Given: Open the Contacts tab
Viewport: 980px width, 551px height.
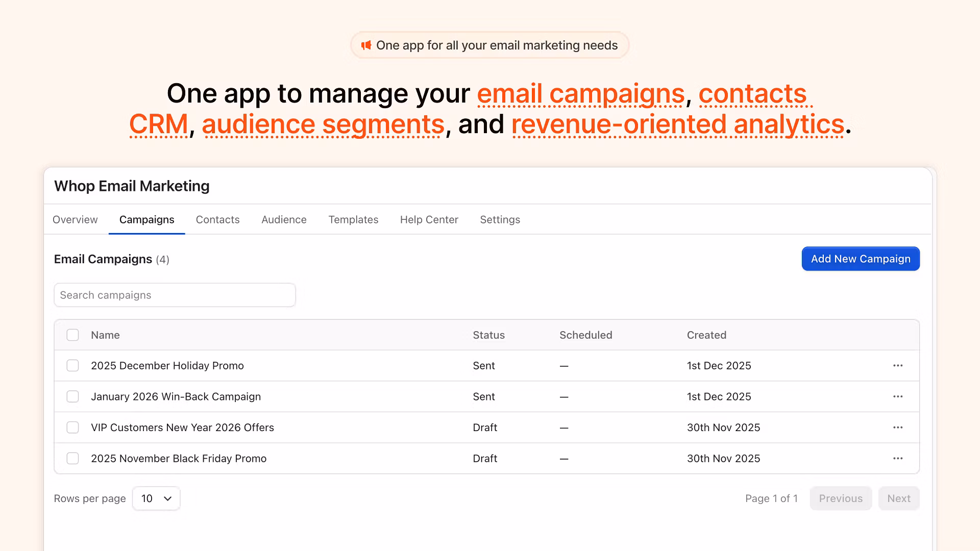Looking at the screenshot, I should click(x=217, y=220).
